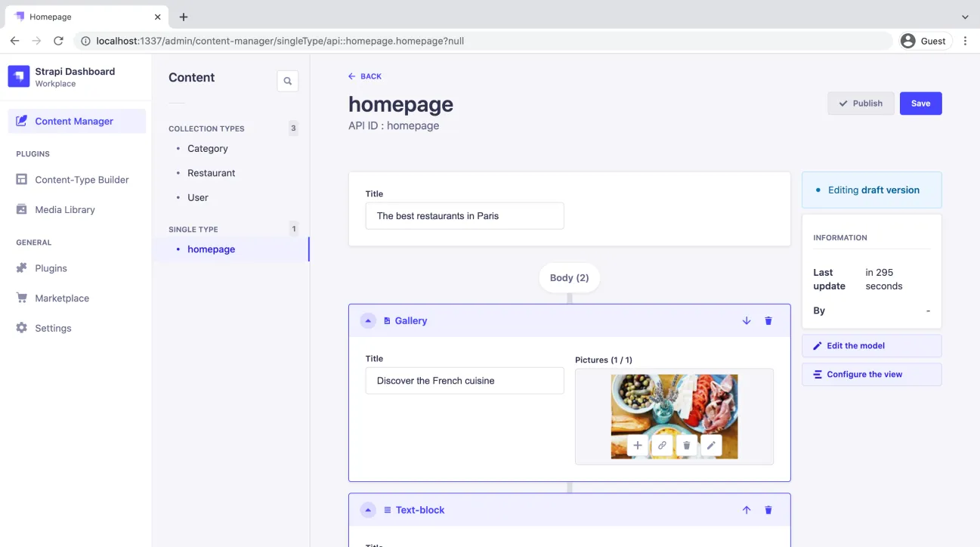Click the browser back arrow
This screenshot has width=980, height=547.
click(x=15, y=41)
